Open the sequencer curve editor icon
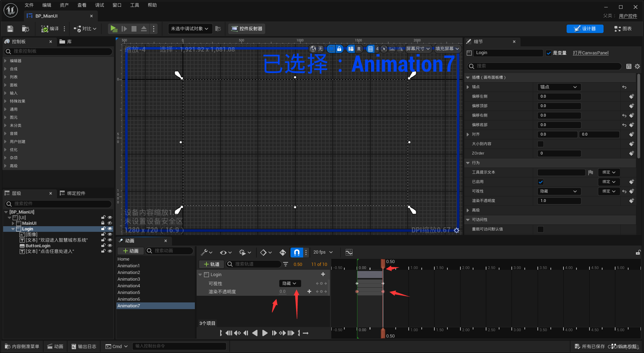The height and width of the screenshot is (353, 644). pyautogui.click(x=349, y=252)
